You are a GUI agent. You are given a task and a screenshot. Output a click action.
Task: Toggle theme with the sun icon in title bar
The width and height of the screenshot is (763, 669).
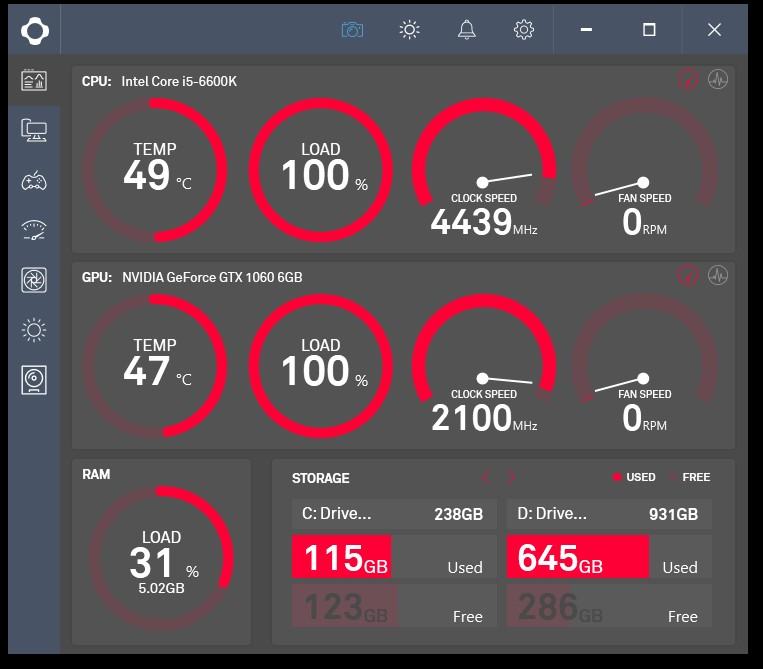tap(409, 30)
